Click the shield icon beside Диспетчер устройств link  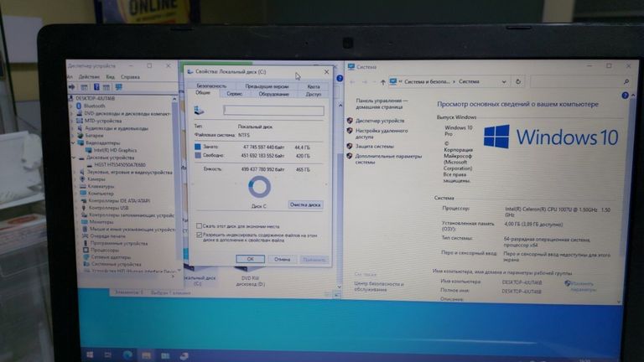click(x=350, y=121)
